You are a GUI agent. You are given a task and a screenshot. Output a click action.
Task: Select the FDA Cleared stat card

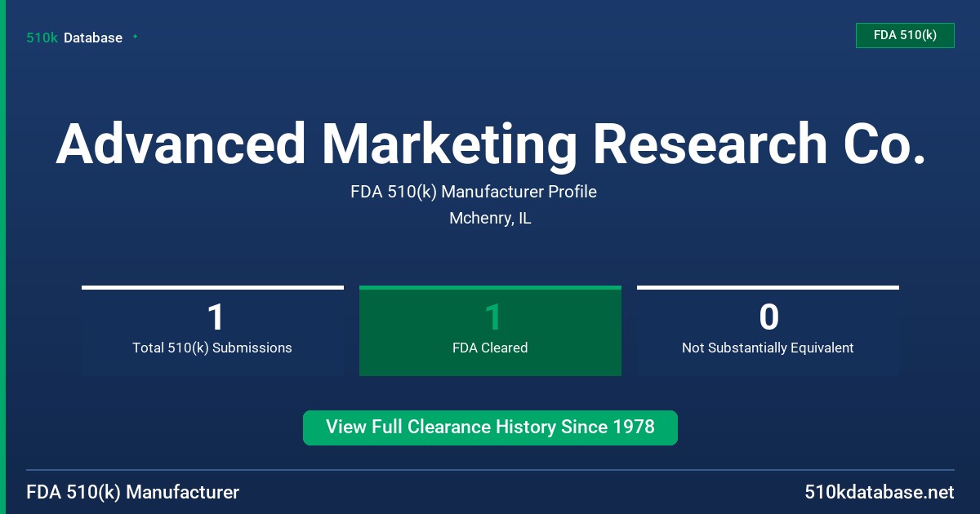pyautogui.click(x=490, y=330)
